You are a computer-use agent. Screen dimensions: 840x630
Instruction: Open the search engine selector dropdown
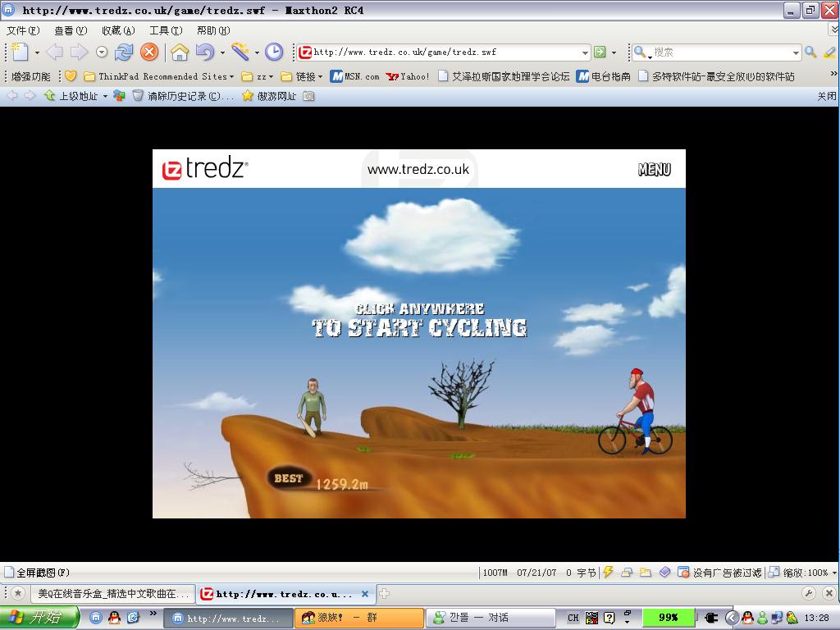(641, 52)
